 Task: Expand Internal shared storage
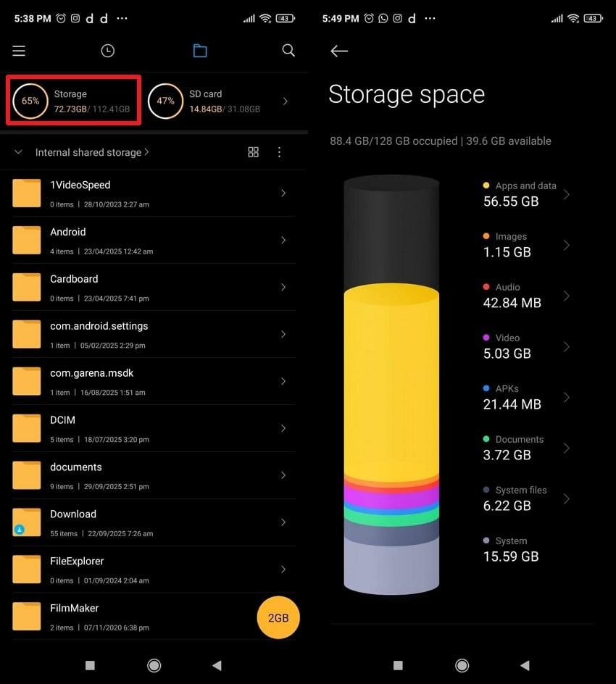click(x=88, y=152)
